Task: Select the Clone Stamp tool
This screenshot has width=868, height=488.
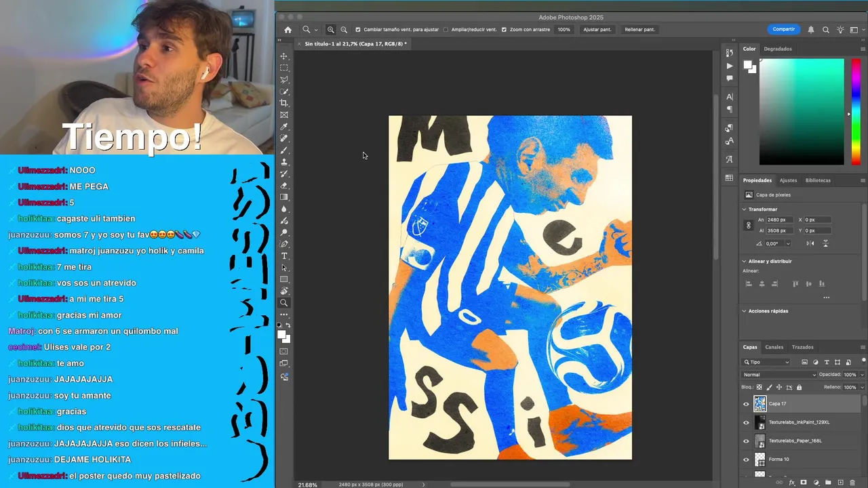Action: [284, 162]
